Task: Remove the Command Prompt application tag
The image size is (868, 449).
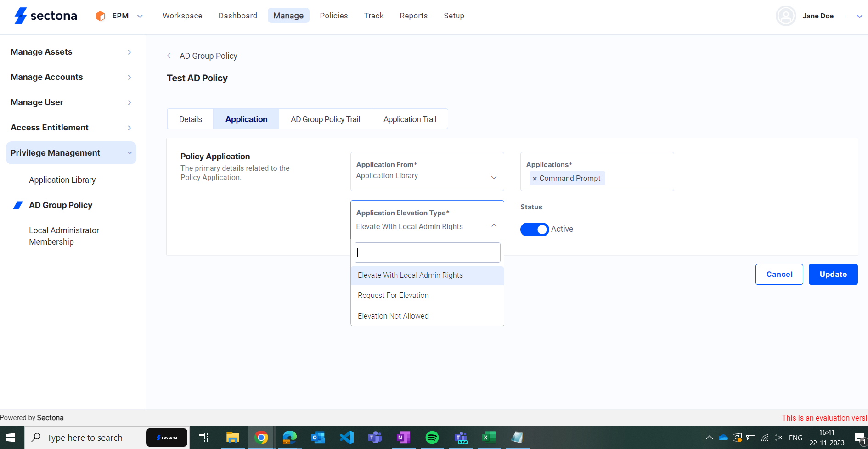Action: point(535,178)
